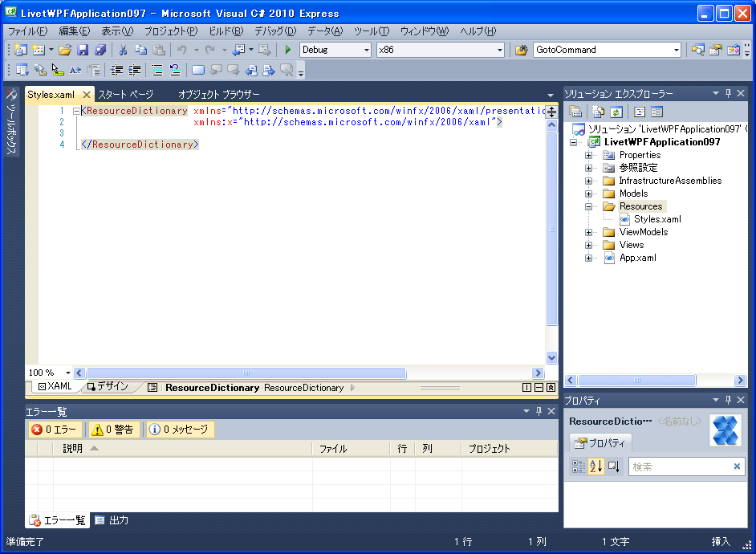The width and height of the screenshot is (756, 554).
Task: Expand the ViewModels folder
Action: coord(588,232)
